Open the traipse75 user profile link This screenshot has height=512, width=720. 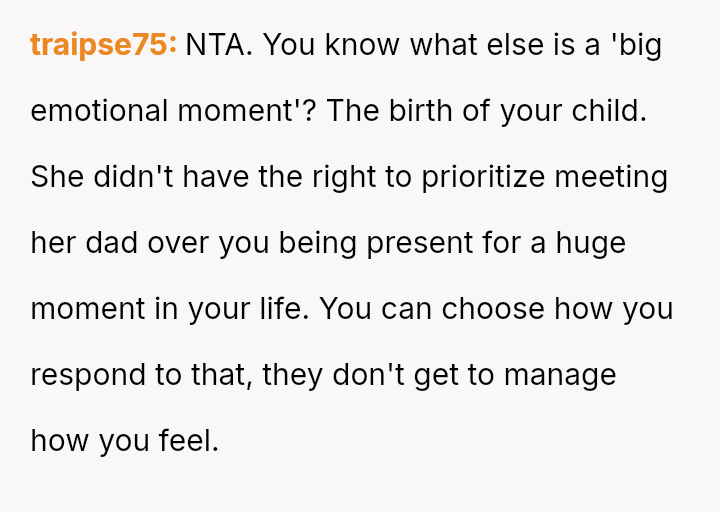click(x=103, y=46)
